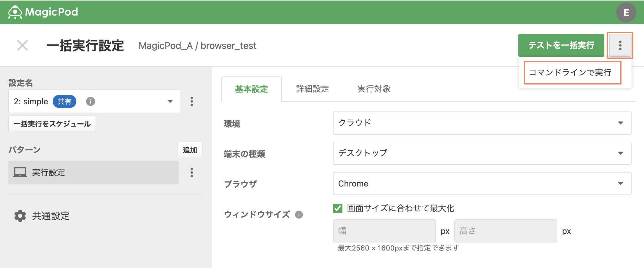Open the user avatar E menu
The image size is (644, 268).
[626, 12]
